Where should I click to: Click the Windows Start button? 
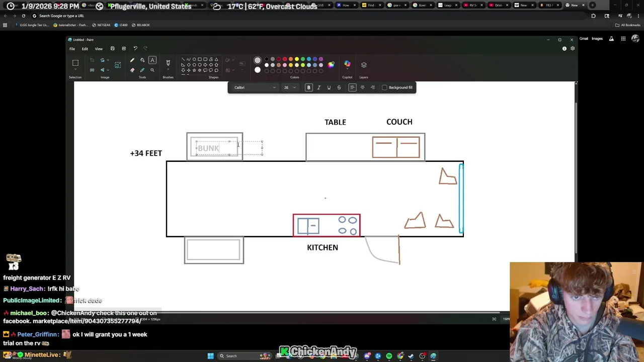(210, 356)
